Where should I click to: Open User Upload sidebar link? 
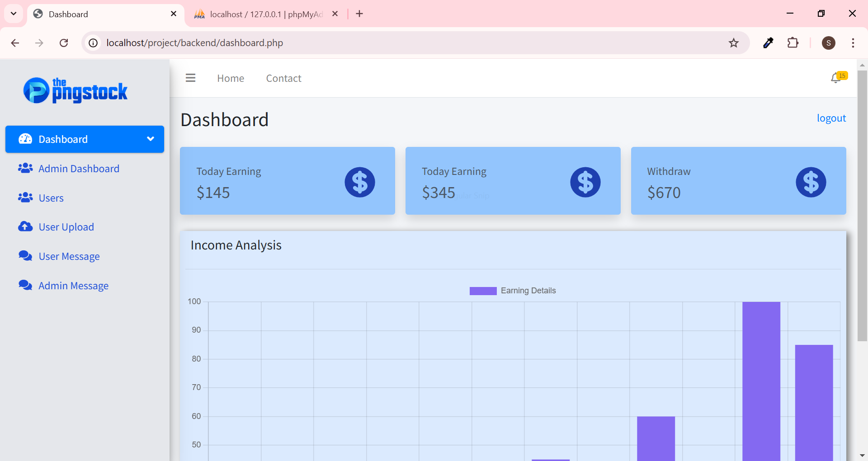(x=66, y=227)
